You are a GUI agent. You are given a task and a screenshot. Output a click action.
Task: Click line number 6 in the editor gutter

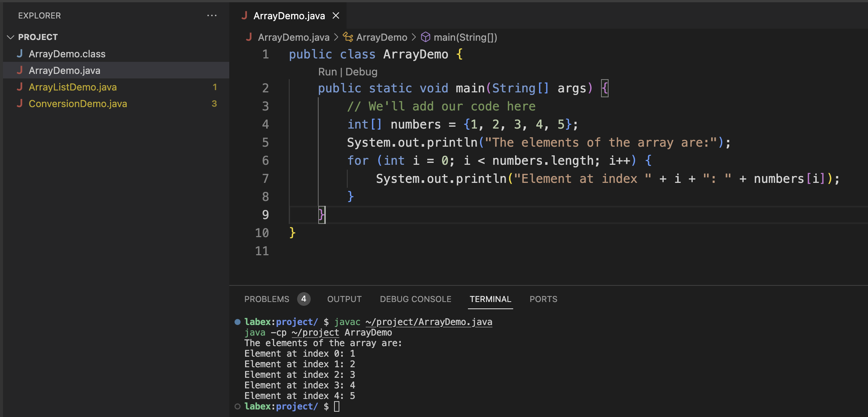pos(265,160)
